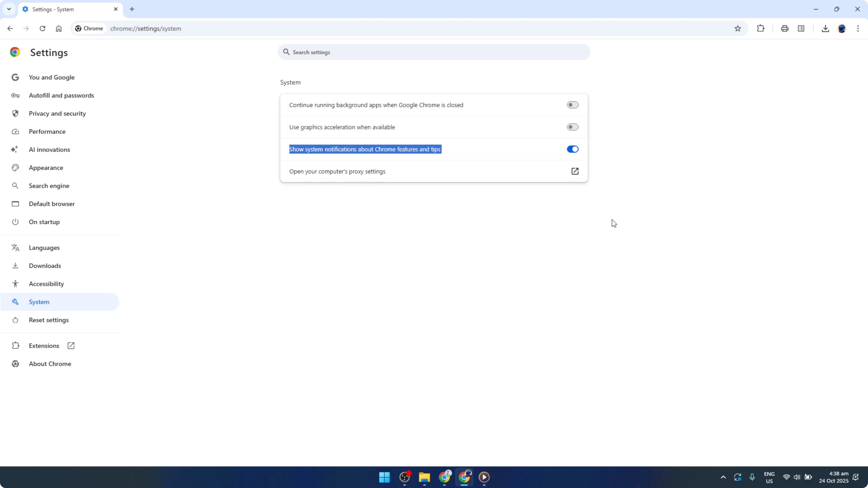Select the Performance sidebar item
Image resolution: width=868 pixels, height=488 pixels.
pos(47,131)
